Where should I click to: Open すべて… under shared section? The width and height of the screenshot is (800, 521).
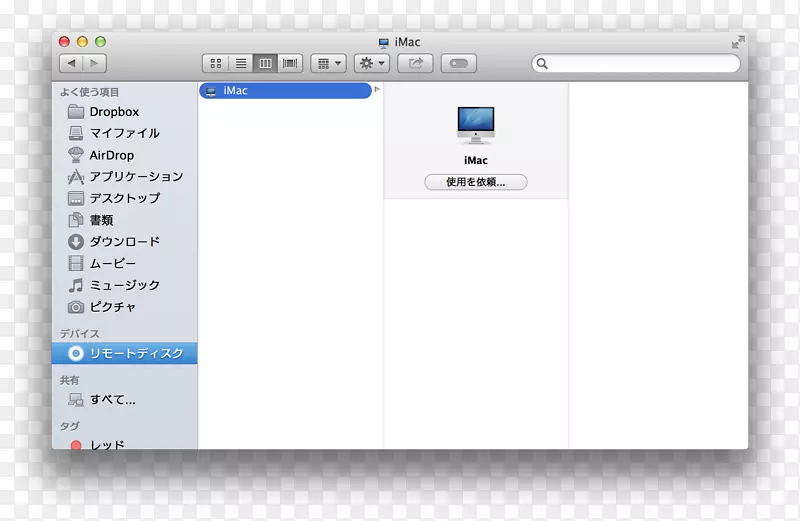[x=124, y=400]
